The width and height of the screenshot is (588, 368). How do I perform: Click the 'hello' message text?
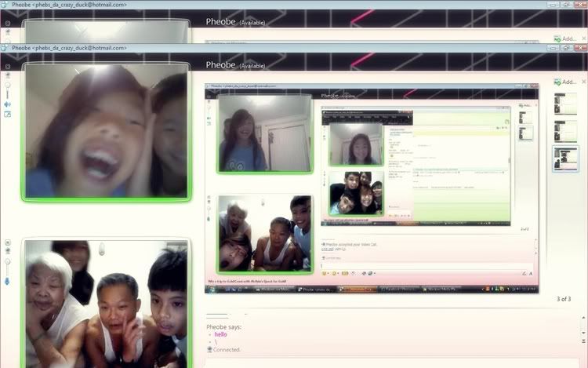(x=220, y=334)
